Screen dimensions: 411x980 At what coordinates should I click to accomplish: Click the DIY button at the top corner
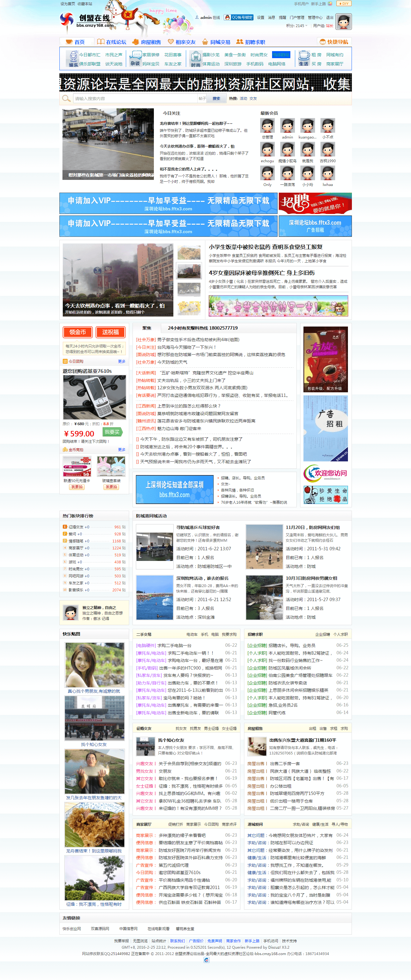click(344, 3)
